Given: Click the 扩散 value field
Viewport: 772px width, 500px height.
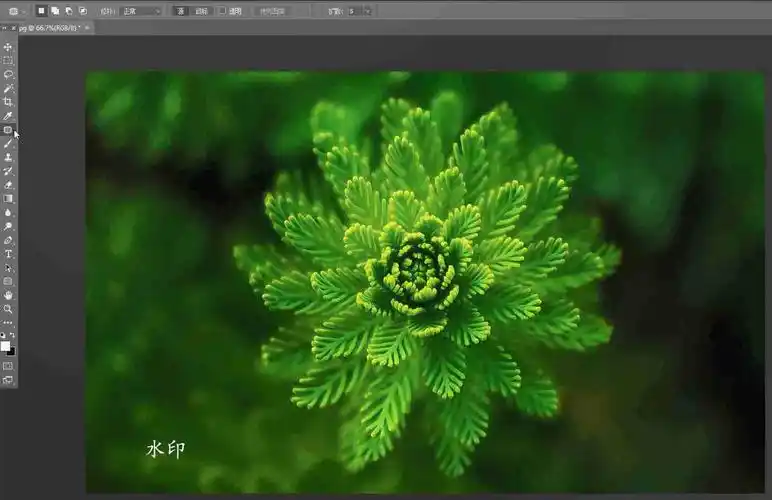Looking at the screenshot, I should (x=354, y=11).
